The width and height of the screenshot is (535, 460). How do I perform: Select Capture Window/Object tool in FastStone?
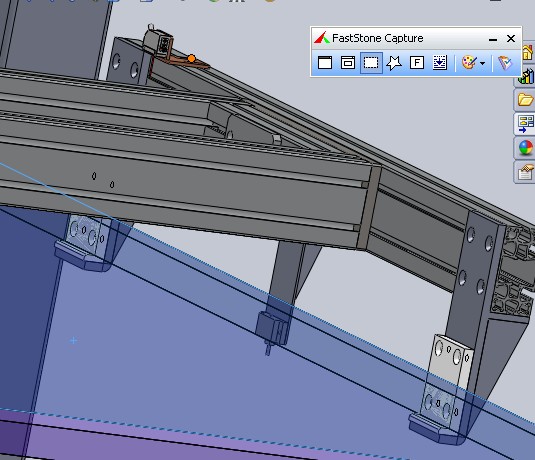(348, 63)
